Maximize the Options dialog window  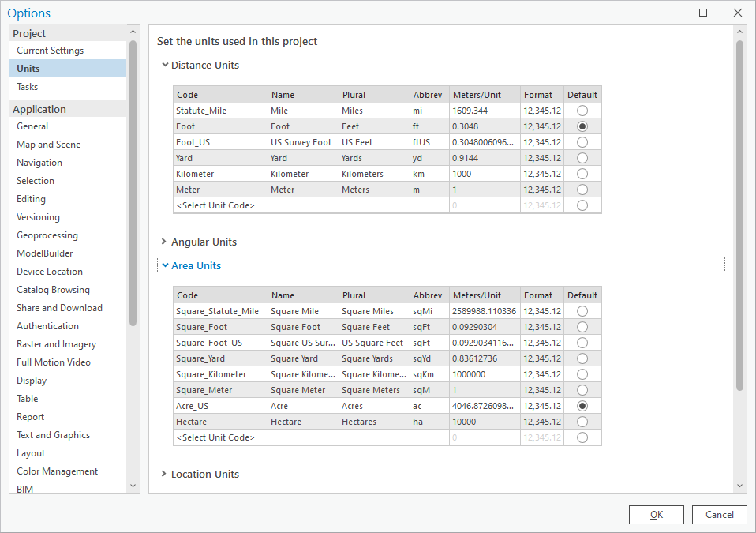(x=703, y=13)
